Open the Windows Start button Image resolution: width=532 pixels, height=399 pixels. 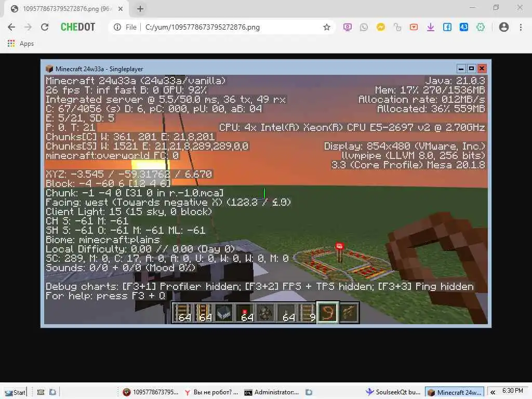(15, 392)
